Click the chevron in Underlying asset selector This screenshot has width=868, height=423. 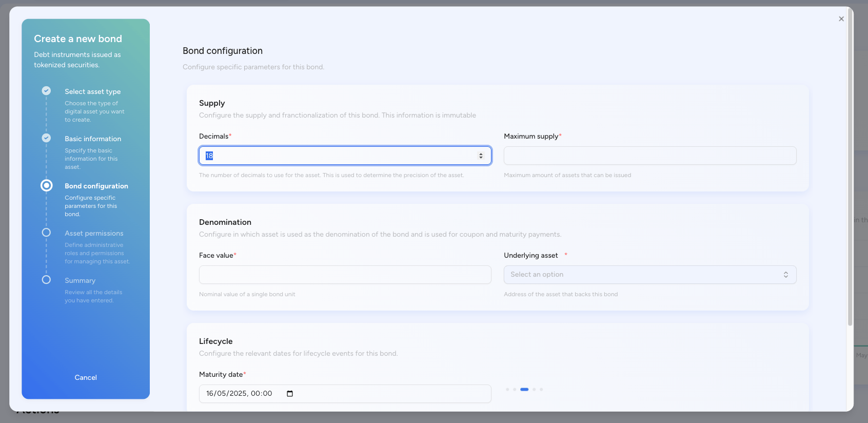pyautogui.click(x=785, y=275)
